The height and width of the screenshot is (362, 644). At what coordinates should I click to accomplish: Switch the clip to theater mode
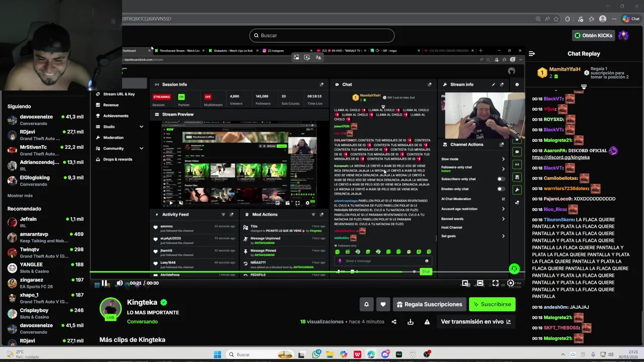pyautogui.click(x=480, y=283)
